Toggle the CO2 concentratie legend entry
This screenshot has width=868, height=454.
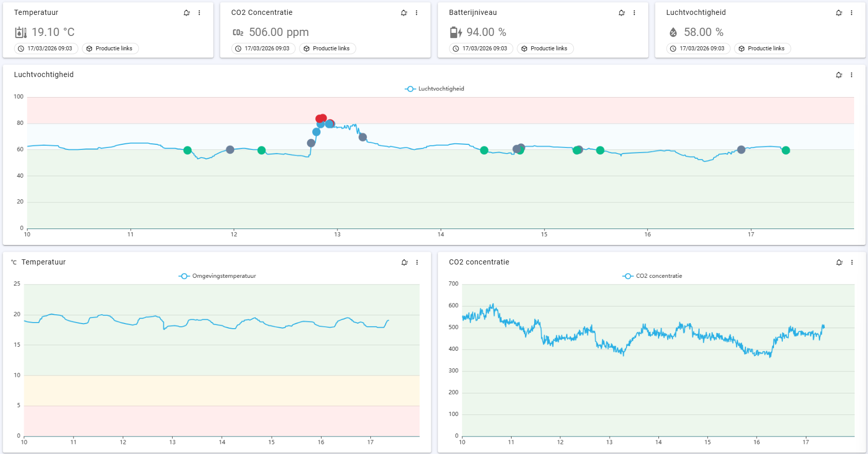[x=652, y=276]
